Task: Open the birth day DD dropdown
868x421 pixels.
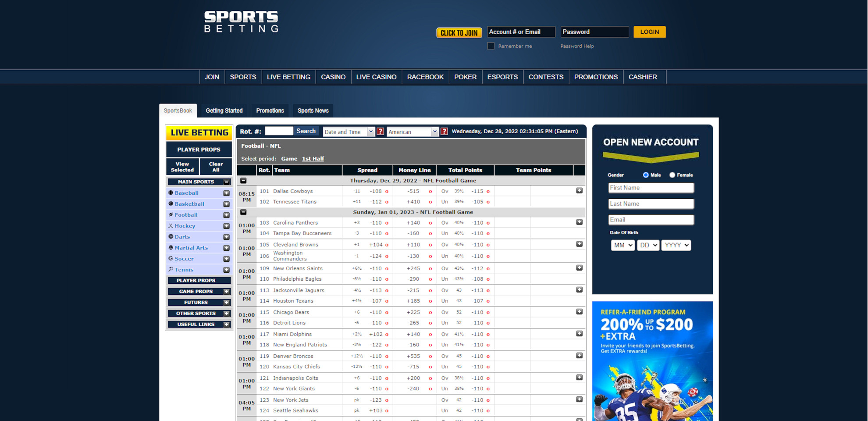Action: pos(648,245)
